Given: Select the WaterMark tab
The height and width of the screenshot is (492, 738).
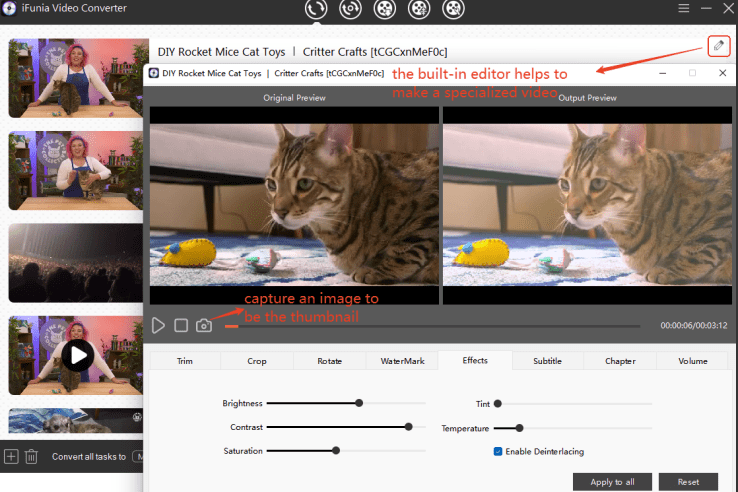Looking at the screenshot, I should 402,361.
